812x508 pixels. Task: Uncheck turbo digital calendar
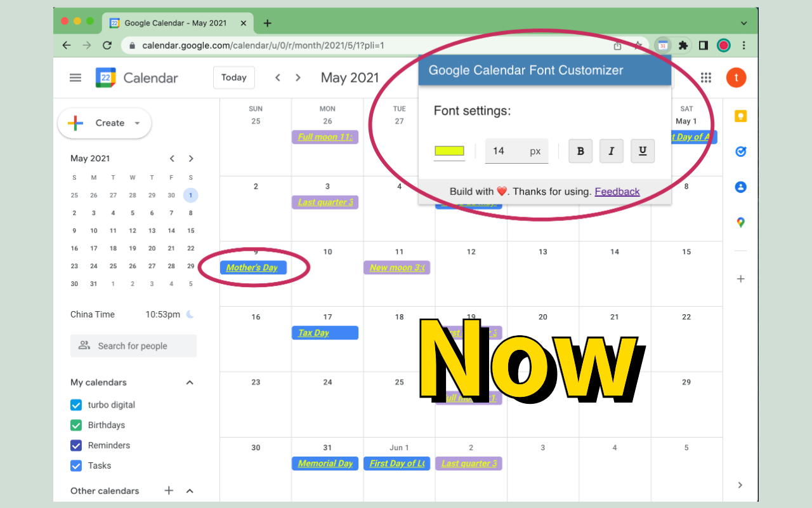point(76,404)
